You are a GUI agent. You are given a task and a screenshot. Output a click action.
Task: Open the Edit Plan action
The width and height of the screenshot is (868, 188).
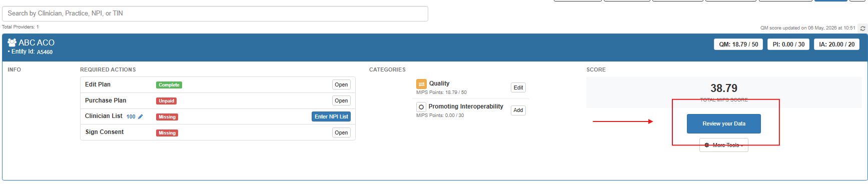tap(341, 84)
